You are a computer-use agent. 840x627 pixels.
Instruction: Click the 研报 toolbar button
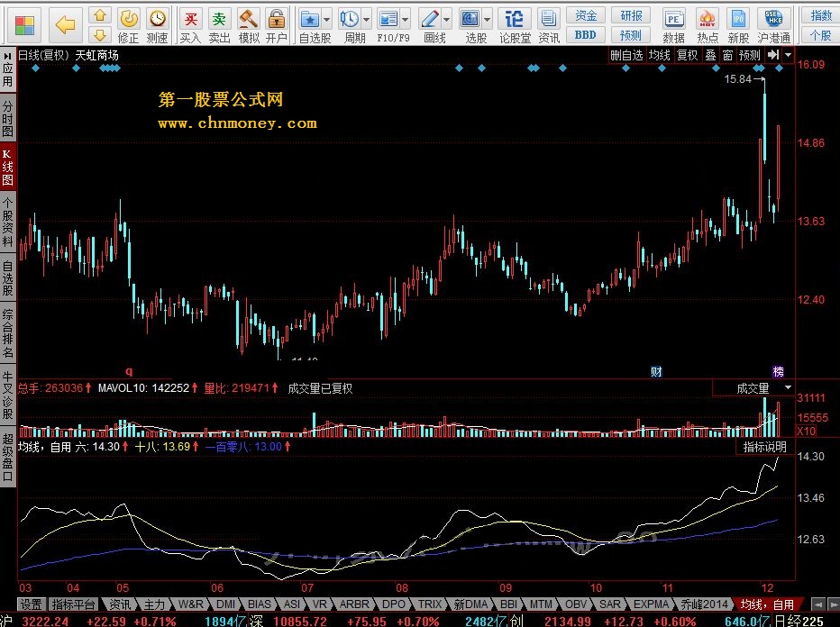pos(631,15)
